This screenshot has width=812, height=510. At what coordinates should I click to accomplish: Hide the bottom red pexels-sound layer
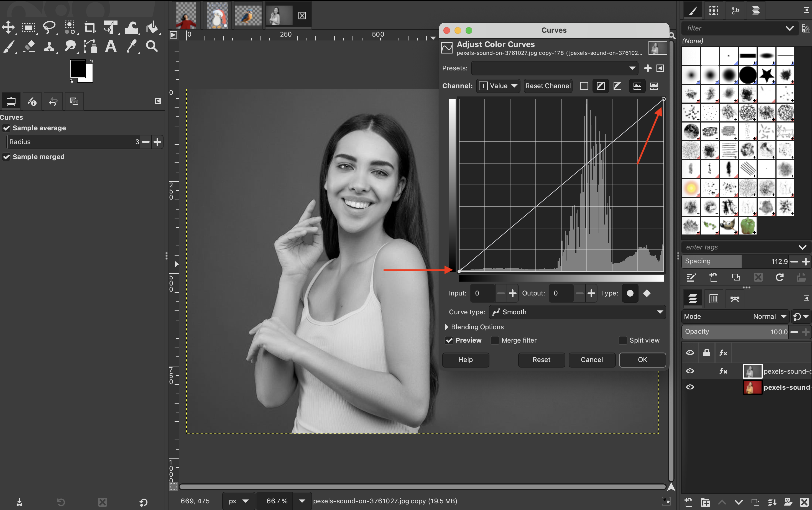coord(690,387)
